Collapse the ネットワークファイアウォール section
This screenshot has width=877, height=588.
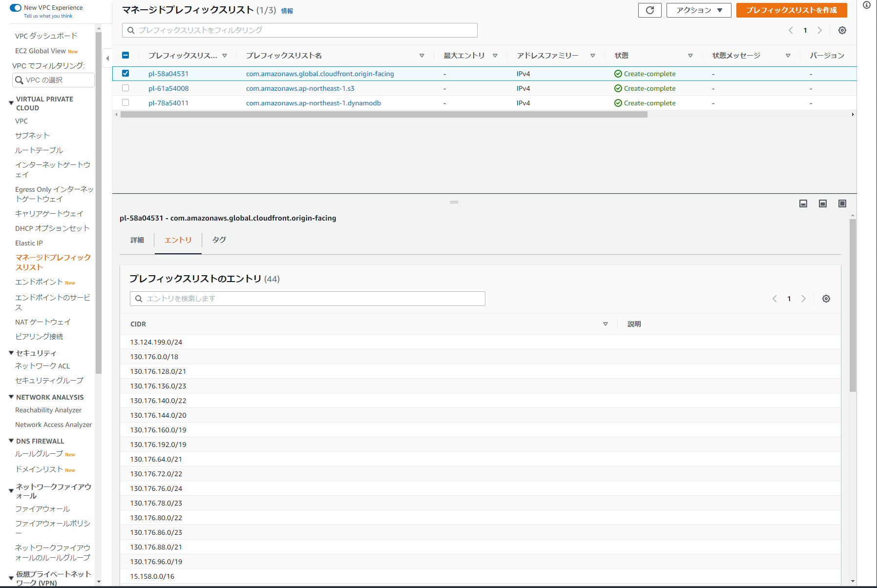11,491
